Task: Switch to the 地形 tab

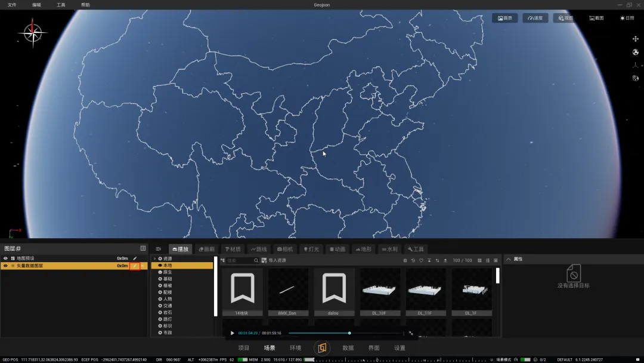Action: pyautogui.click(x=364, y=249)
